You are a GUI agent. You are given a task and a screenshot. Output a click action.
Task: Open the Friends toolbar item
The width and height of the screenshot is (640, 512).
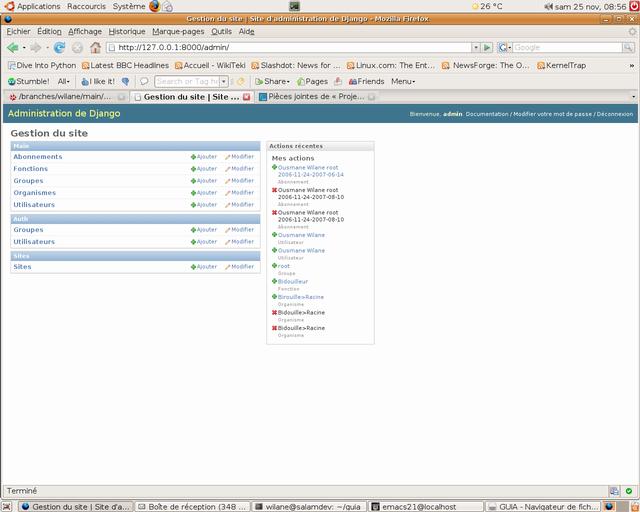point(366,81)
